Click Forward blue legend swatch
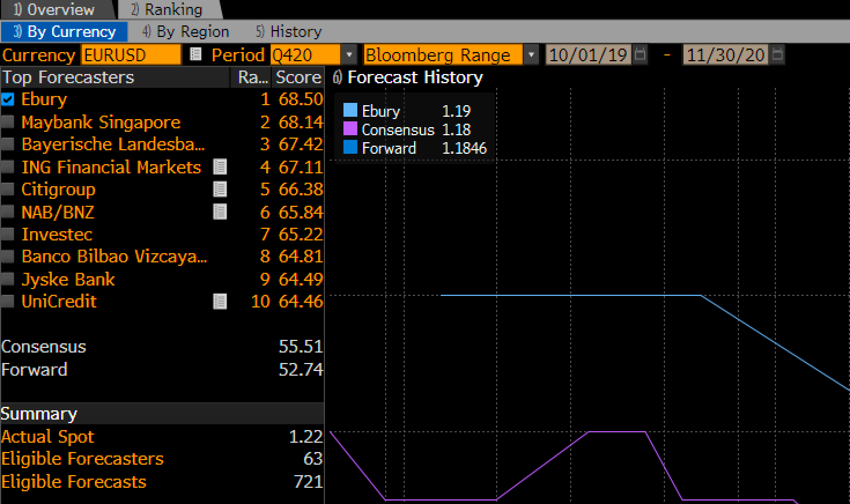The image size is (850, 504). (350, 147)
